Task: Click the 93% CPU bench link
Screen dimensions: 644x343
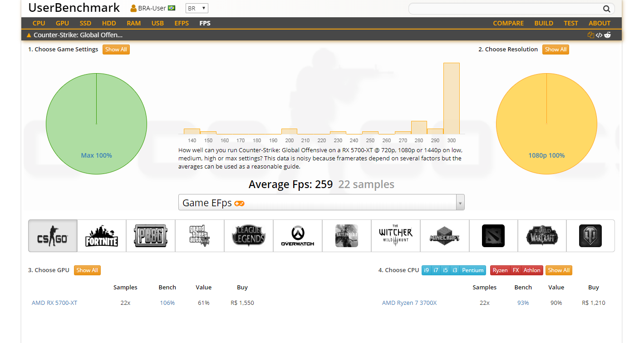Action: point(523,303)
